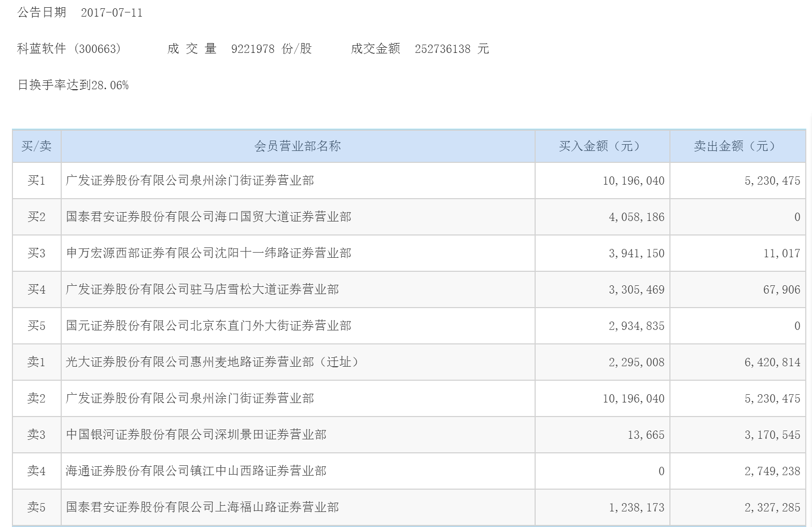Click the 买1 row label

pyautogui.click(x=36, y=181)
